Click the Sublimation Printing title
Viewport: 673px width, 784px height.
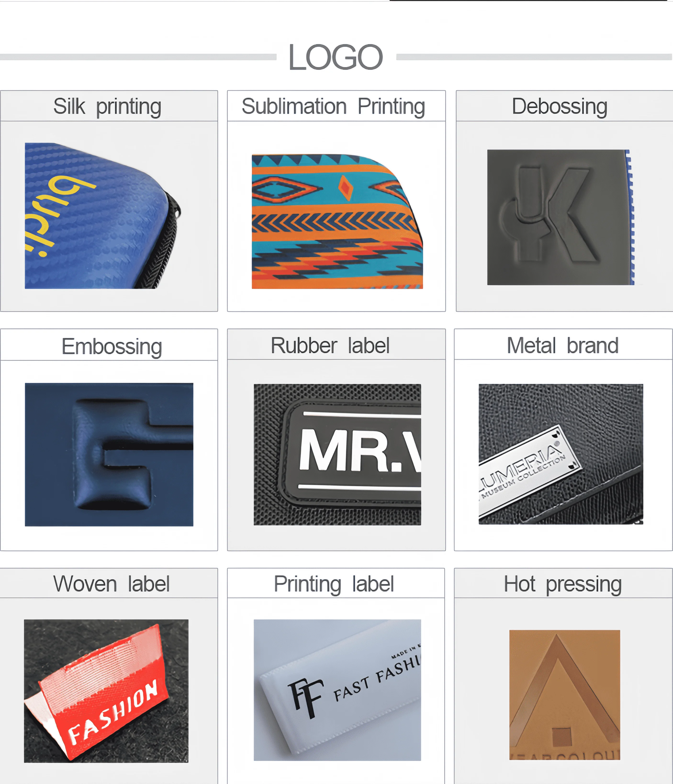coord(333,107)
